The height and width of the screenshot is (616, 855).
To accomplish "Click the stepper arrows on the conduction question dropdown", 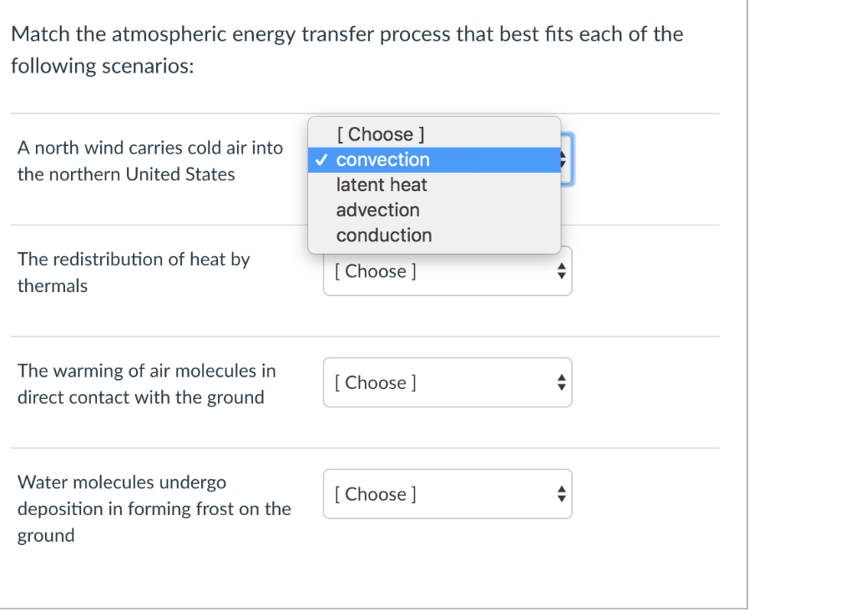I will [562, 382].
